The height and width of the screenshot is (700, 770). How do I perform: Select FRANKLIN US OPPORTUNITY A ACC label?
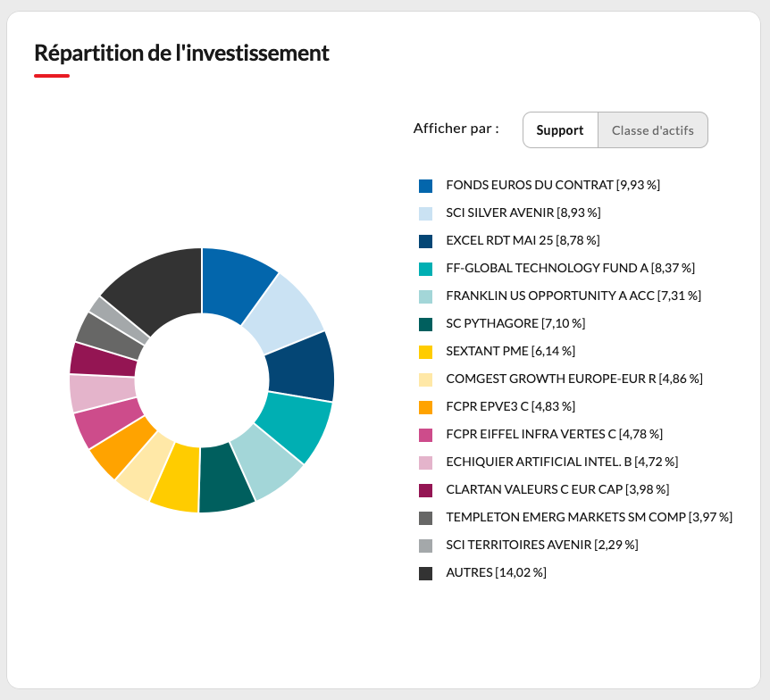[x=573, y=296]
